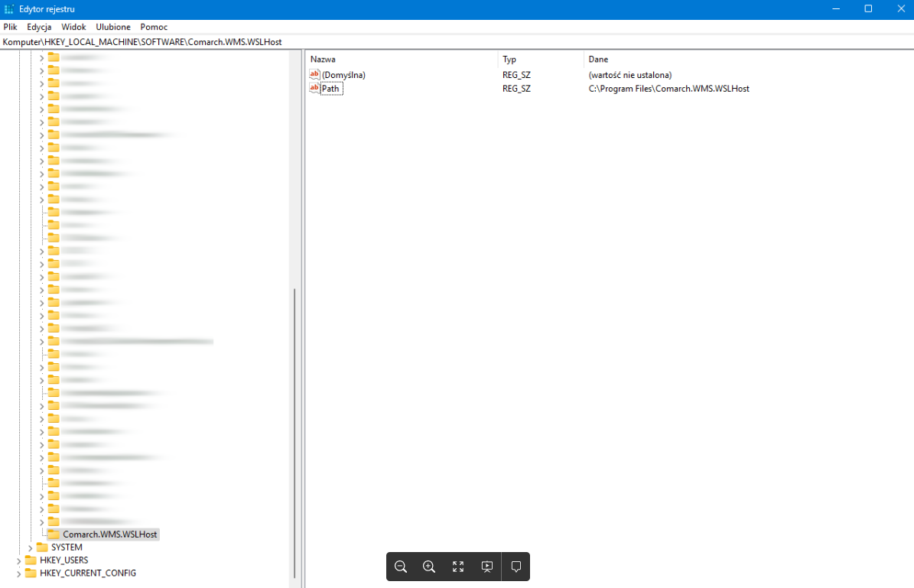Image resolution: width=914 pixels, height=588 pixels.
Task: Click the Registry Editor title bar app icon
Action: 8,9
